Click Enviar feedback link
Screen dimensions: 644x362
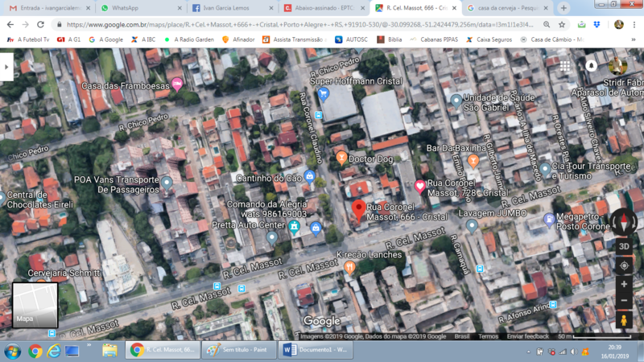point(528,336)
